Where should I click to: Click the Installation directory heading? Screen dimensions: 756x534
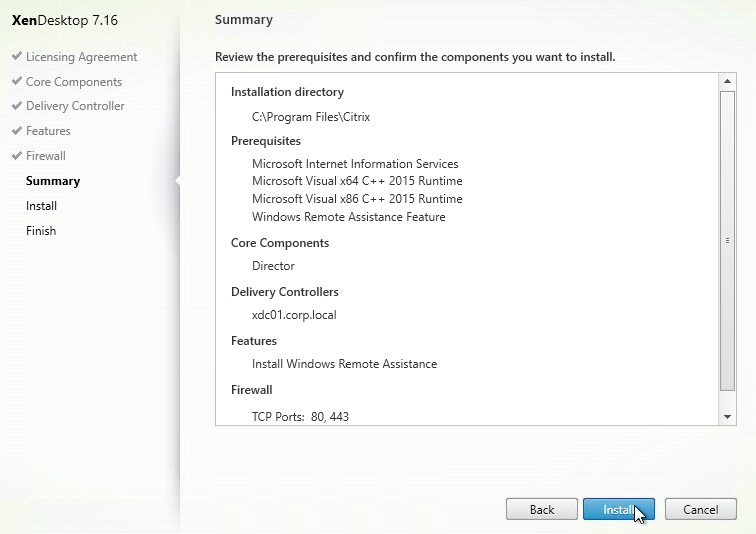click(287, 92)
